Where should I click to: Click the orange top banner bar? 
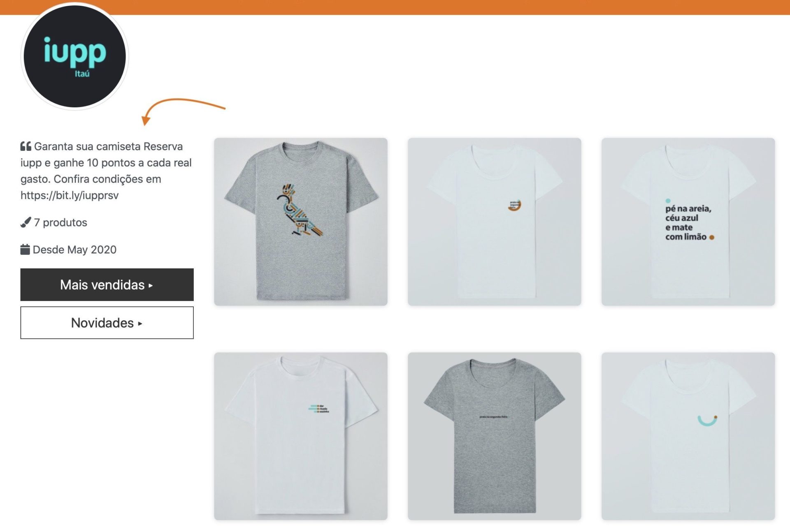coord(395,7)
